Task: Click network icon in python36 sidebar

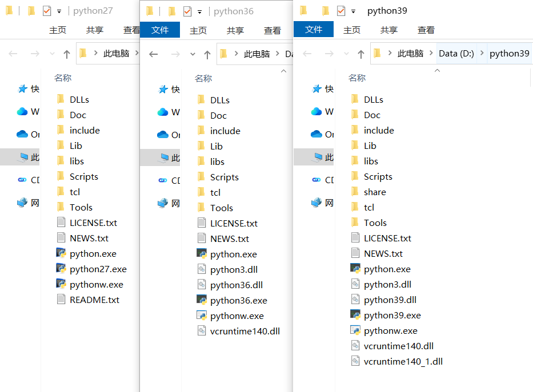Action: [x=163, y=203]
